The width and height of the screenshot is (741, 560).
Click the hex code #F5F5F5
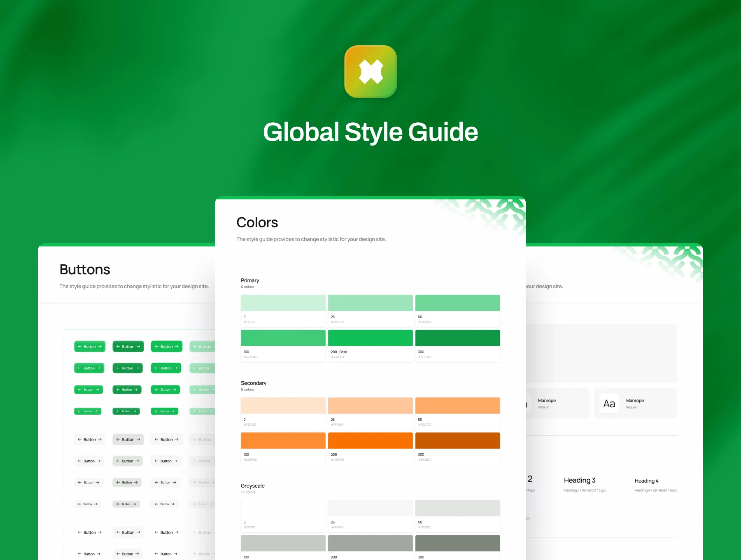(424, 527)
